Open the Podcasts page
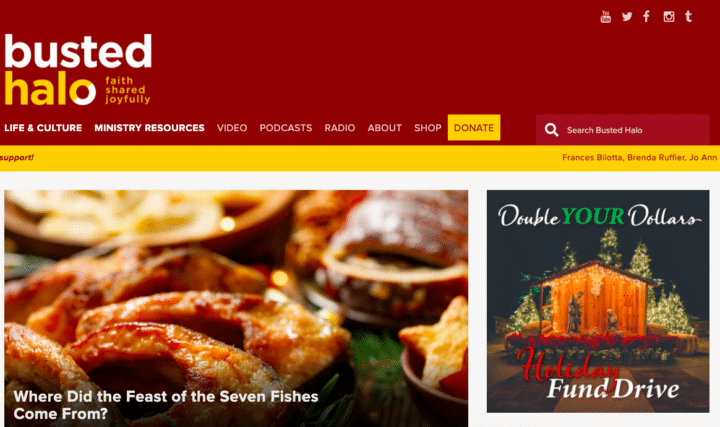 pyautogui.click(x=286, y=128)
